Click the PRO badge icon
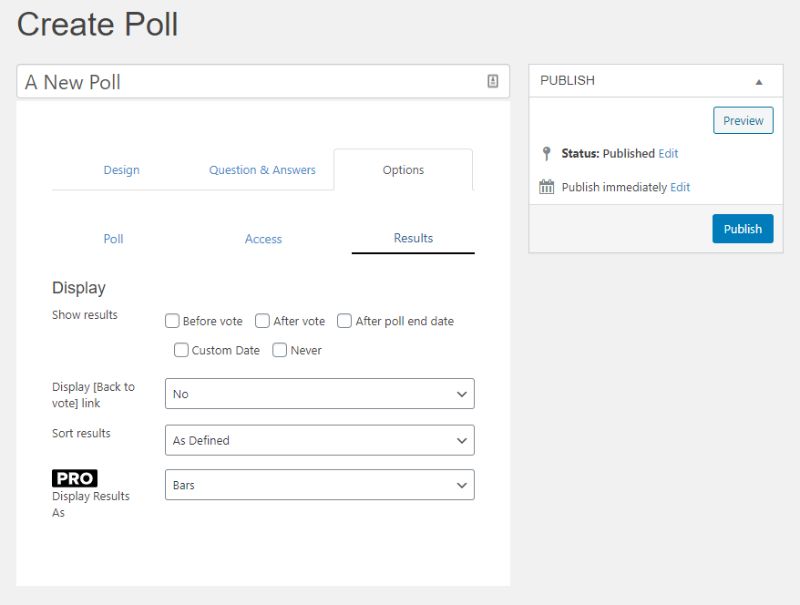 [x=74, y=478]
